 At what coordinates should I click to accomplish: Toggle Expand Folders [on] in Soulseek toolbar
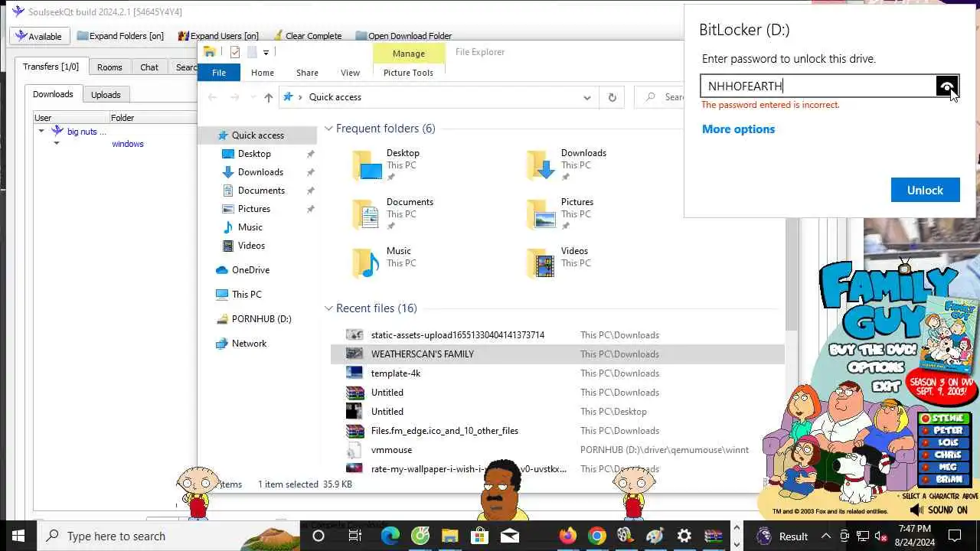point(120,36)
